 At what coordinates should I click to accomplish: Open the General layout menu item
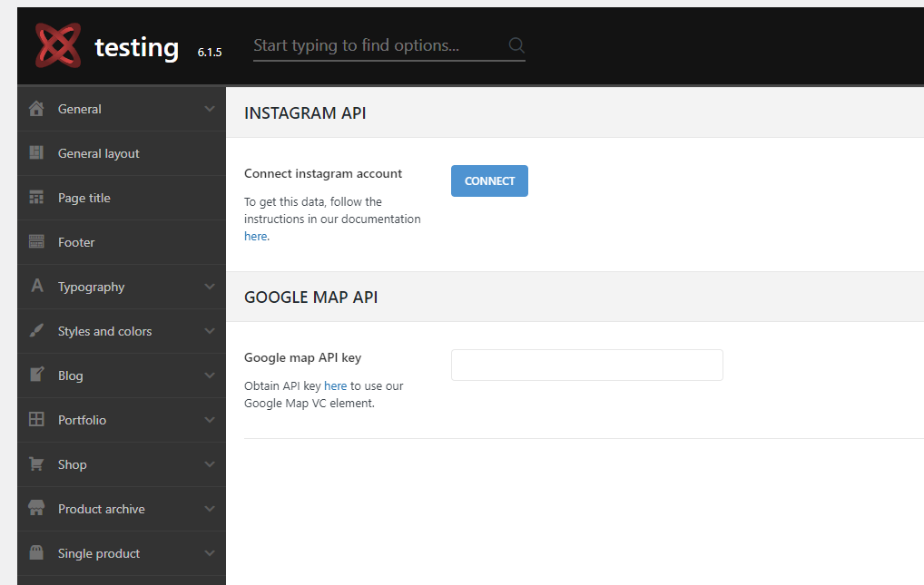tap(122, 153)
